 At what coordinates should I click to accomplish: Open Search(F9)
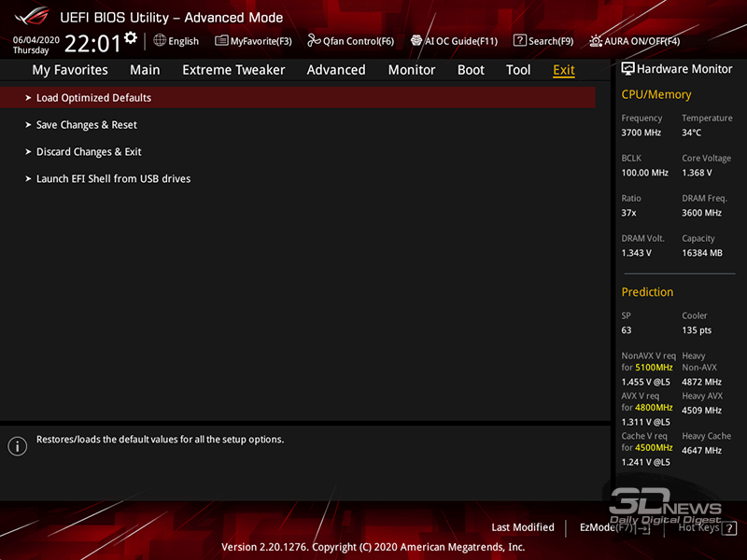(551, 41)
